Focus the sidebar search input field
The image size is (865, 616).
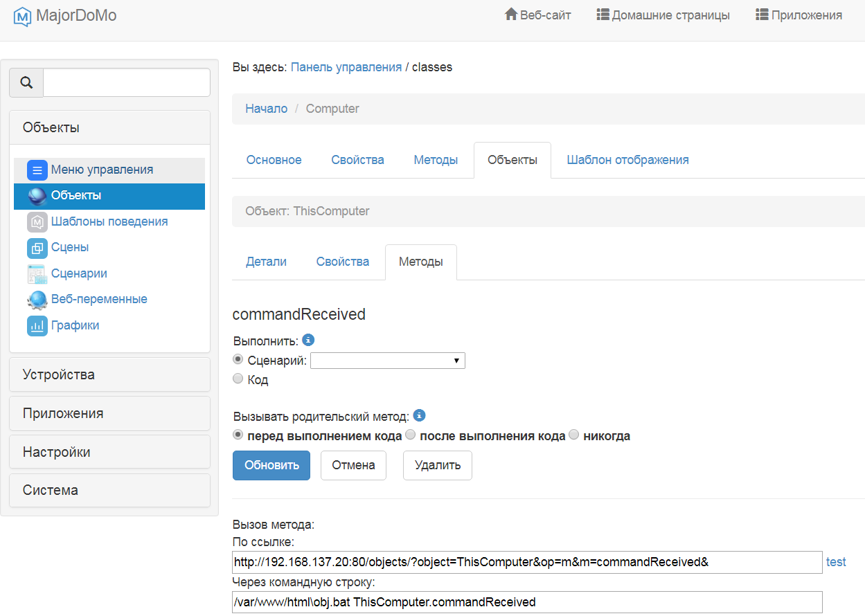[x=127, y=82]
